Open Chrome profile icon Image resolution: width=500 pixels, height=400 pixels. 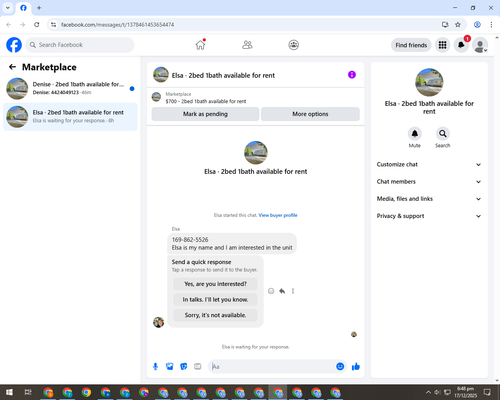(477, 25)
